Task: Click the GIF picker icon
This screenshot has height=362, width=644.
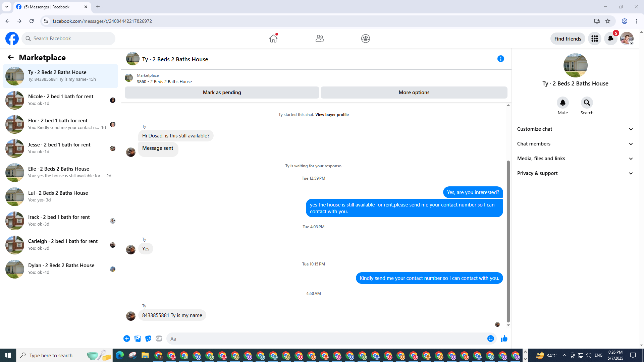Action: click(x=159, y=339)
